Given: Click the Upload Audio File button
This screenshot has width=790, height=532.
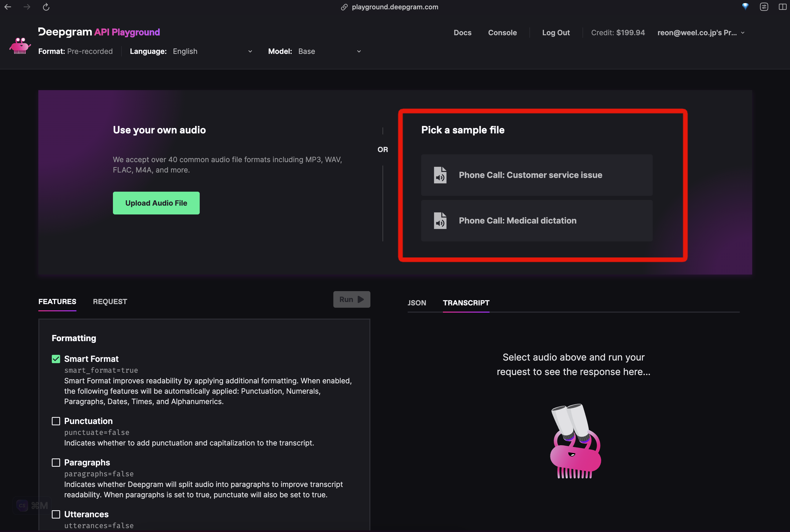Looking at the screenshot, I should point(156,203).
